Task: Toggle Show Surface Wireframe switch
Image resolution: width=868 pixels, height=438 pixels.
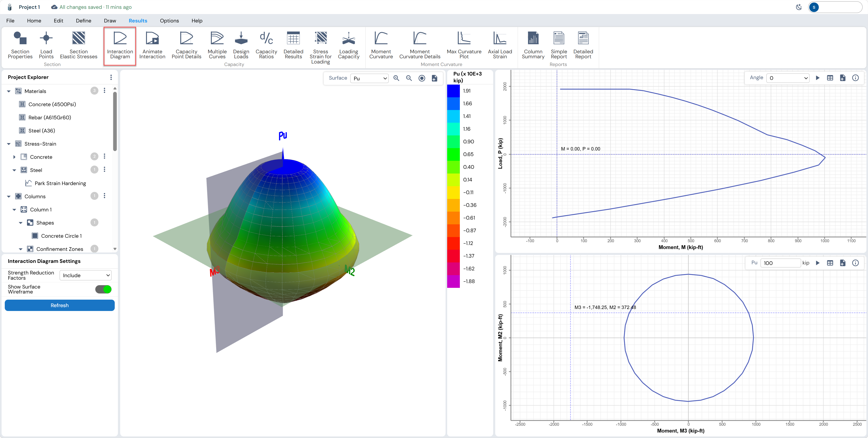Action: pyautogui.click(x=103, y=289)
